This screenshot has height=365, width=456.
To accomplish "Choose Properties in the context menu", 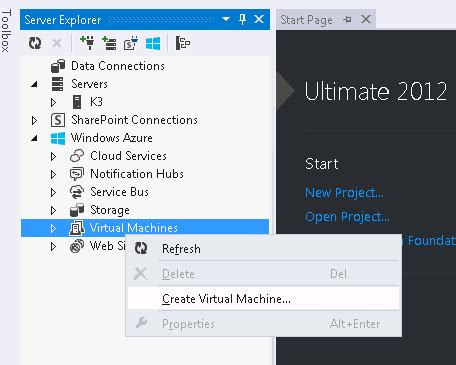I will pos(263,323).
